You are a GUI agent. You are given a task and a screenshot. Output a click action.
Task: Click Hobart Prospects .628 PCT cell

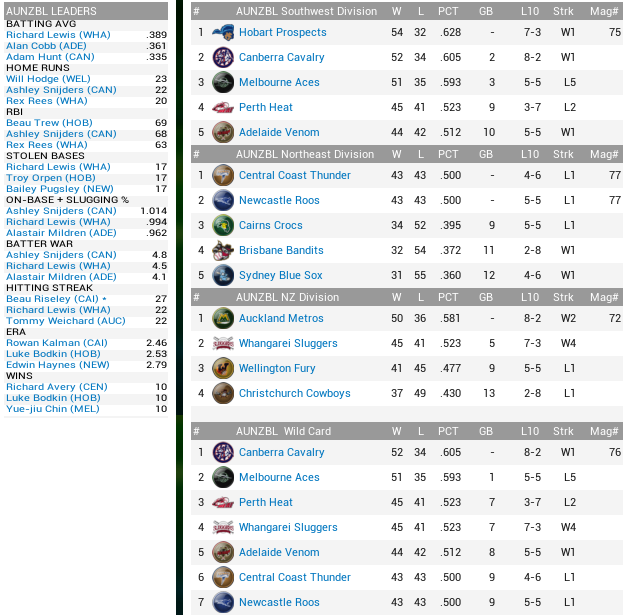click(x=450, y=32)
